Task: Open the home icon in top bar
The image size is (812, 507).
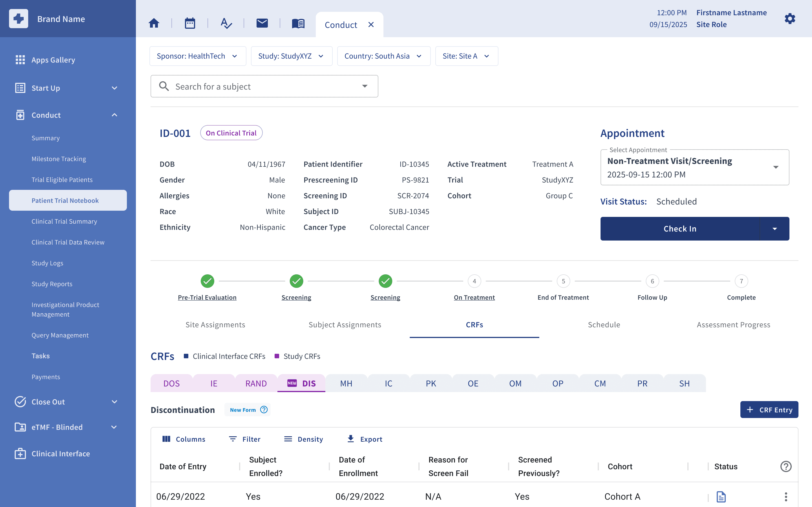Action: tap(154, 23)
